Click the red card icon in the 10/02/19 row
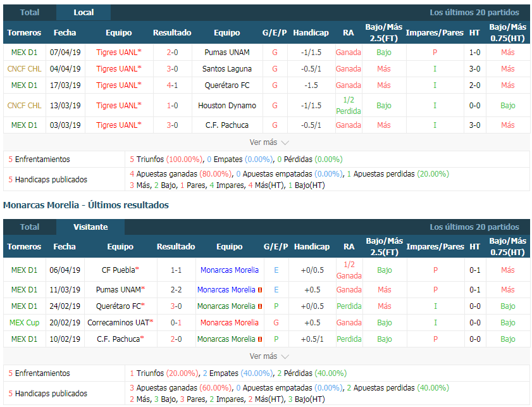The width and height of the screenshot is (532, 407). tap(260, 339)
